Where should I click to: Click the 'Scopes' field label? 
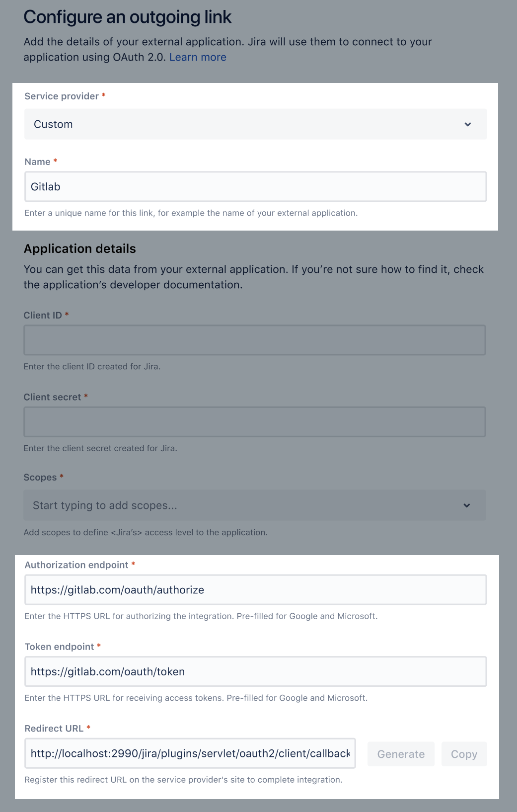point(40,478)
